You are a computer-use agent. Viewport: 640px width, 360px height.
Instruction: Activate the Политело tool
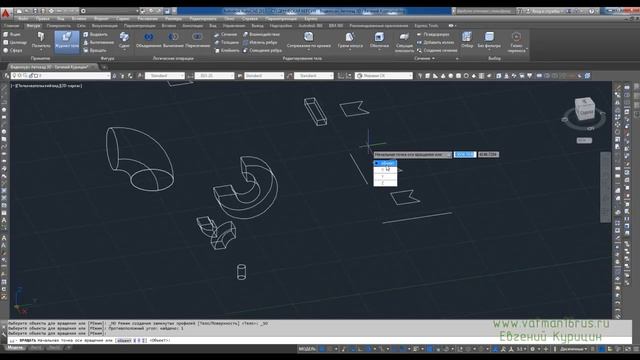pos(41,40)
